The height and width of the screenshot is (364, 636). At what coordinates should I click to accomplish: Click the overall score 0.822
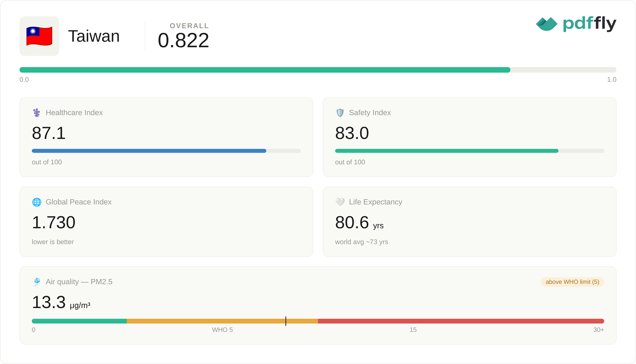coord(183,40)
